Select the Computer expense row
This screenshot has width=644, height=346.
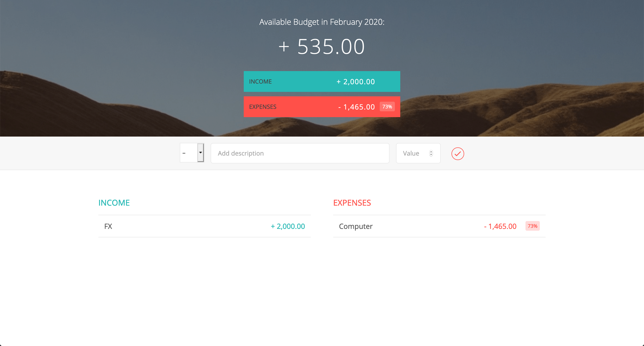439,226
